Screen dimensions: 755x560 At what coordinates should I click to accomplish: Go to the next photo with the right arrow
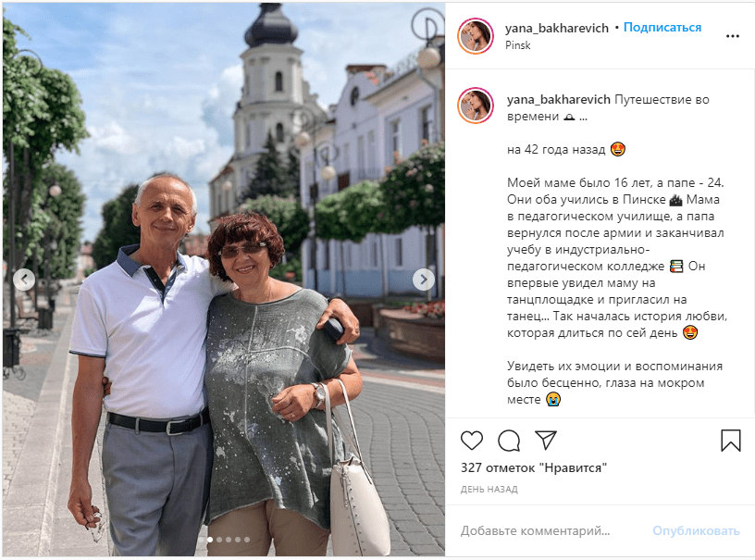click(x=423, y=280)
